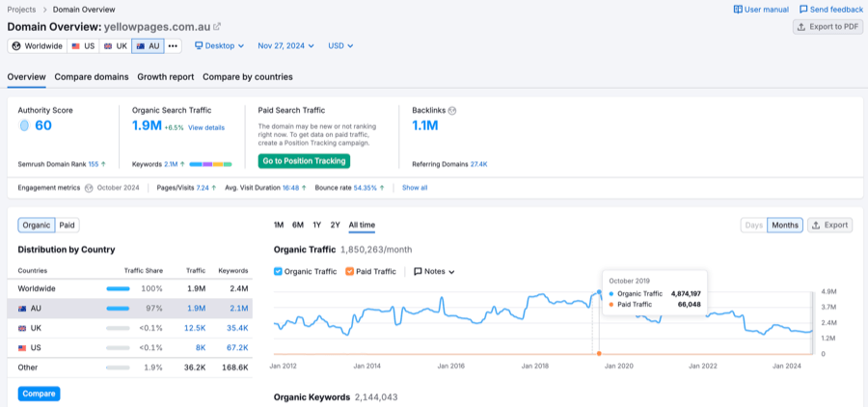Open the three-dots more countries button
This screenshot has height=407, width=868.
click(x=173, y=45)
